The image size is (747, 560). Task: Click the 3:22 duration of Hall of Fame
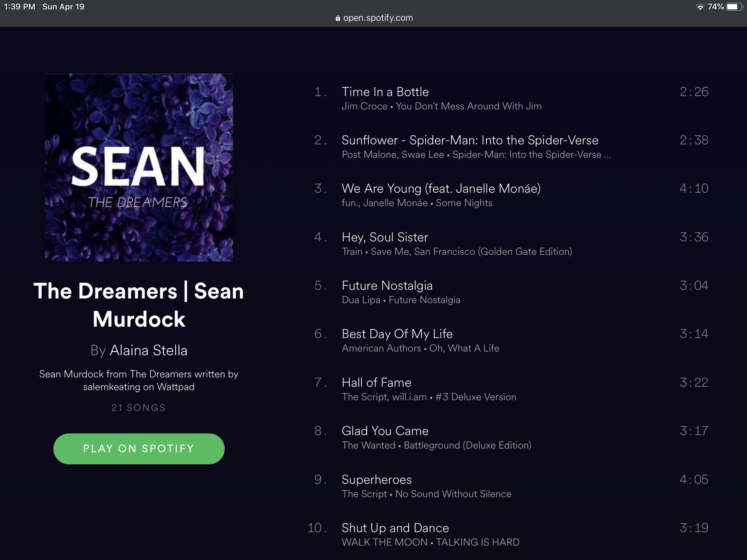pyautogui.click(x=694, y=382)
